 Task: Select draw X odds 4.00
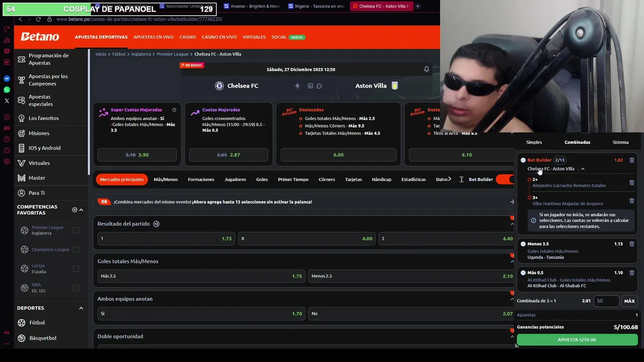307,238
